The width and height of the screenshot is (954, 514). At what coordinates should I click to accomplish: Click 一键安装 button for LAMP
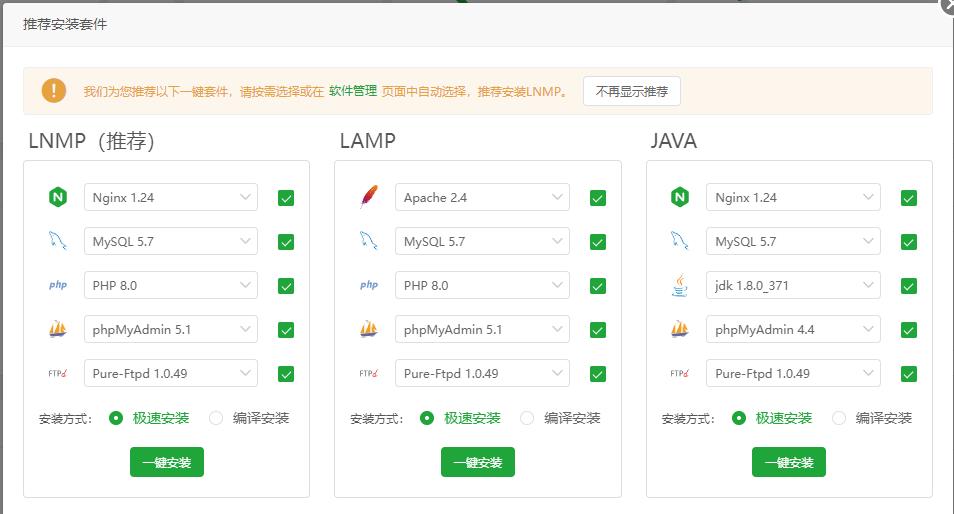tap(478, 462)
